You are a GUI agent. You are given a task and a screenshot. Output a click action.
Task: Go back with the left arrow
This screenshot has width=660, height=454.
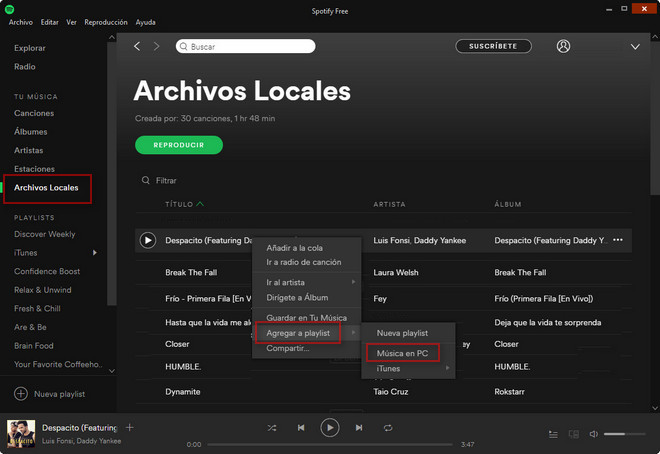click(x=137, y=46)
